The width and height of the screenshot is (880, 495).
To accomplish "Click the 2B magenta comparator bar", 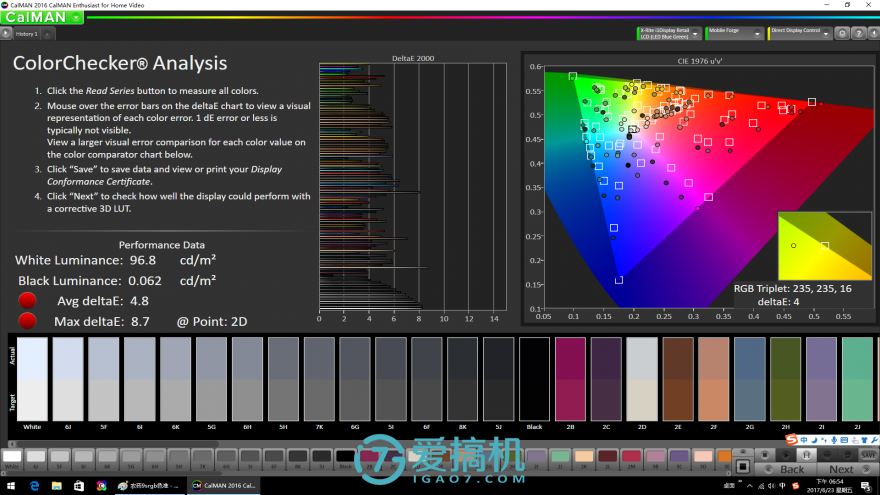I will (570, 379).
